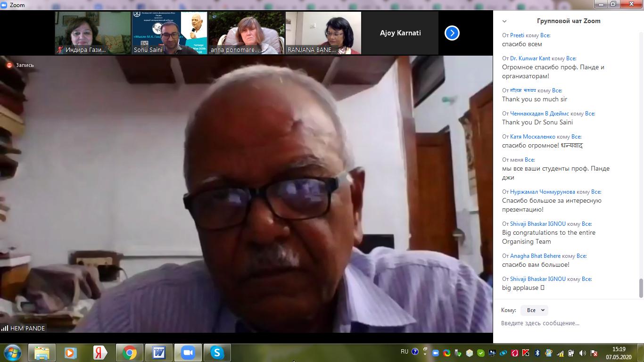The width and height of the screenshot is (644, 362).
Task: Open the recipient dropdown showing Все
Action: tap(535, 310)
